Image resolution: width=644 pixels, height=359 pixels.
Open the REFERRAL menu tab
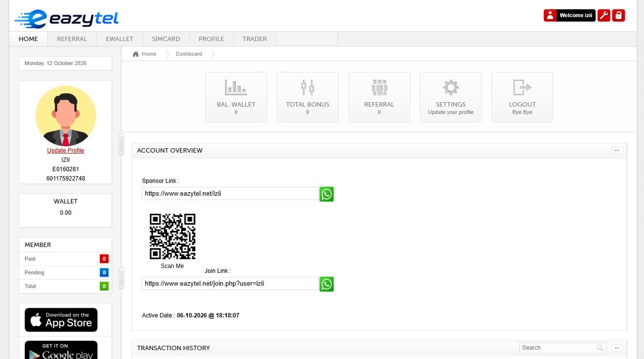[x=72, y=39]
